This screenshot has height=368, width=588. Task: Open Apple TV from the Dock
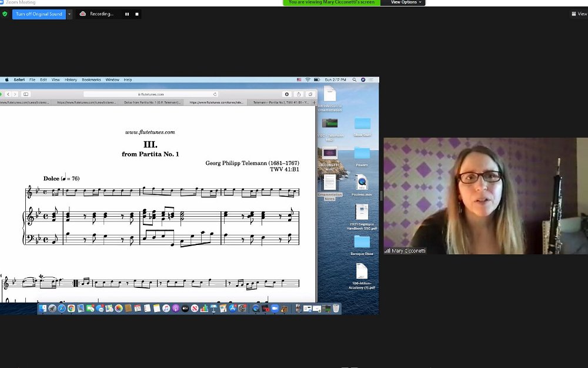tap(185, 309)
